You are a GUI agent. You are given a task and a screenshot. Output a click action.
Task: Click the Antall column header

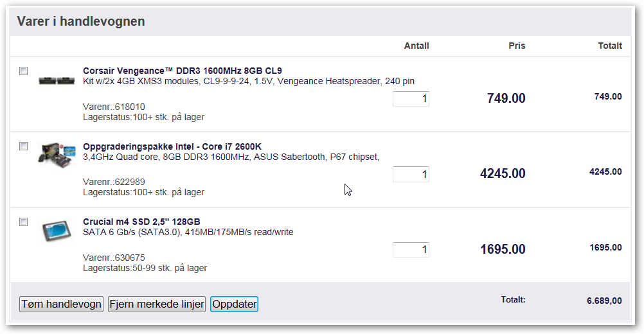[416, 46]
